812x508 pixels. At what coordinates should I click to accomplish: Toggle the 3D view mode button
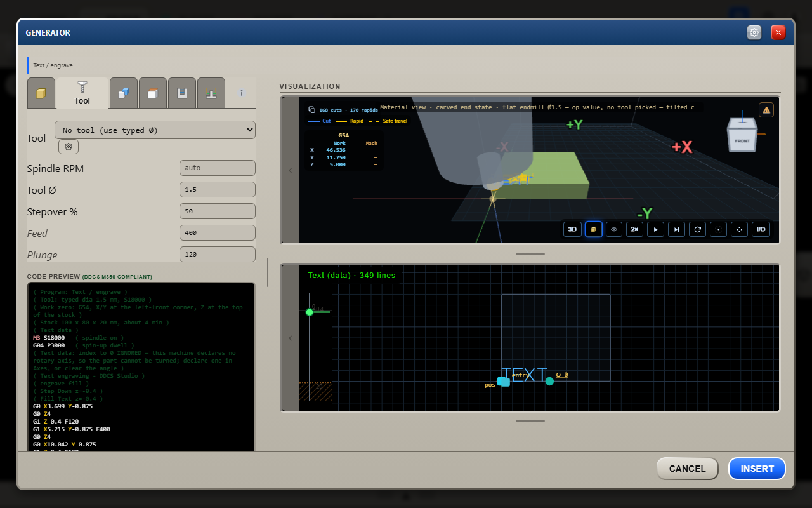(x=572, y=229)
